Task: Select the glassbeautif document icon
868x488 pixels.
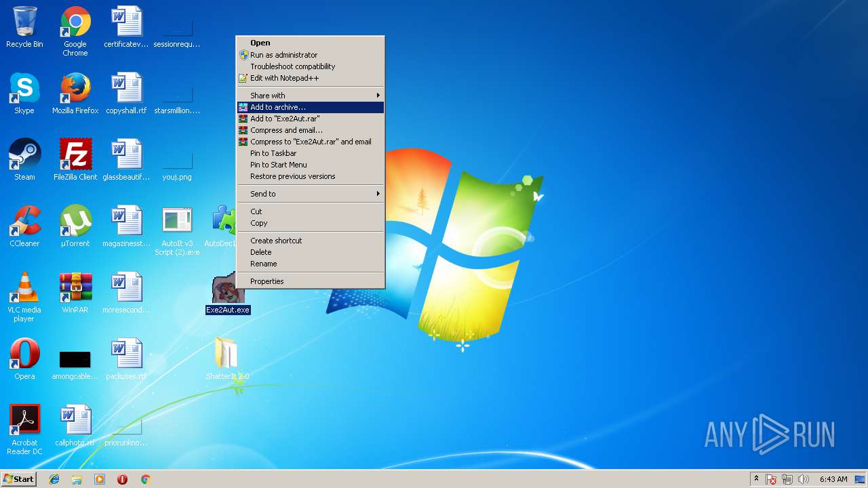Action: pyautogui.click(x=126, y=161)
